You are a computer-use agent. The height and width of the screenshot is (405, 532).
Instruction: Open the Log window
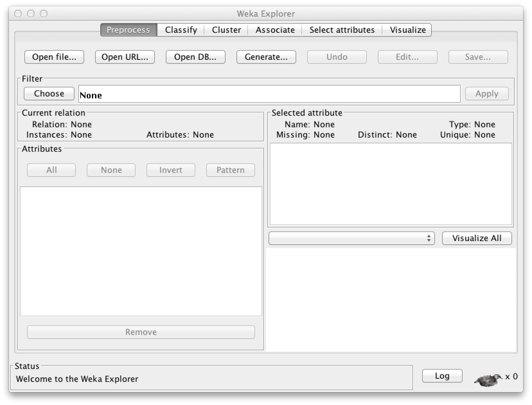pos(442,376)
